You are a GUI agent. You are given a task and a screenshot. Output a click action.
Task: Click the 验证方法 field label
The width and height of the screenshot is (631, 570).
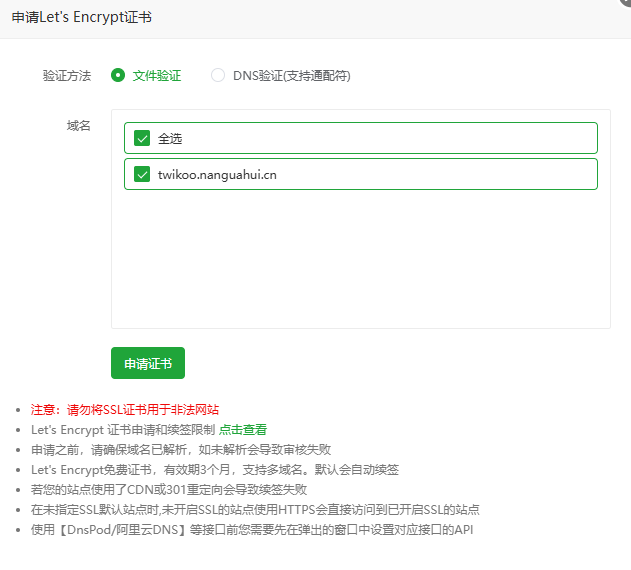point(66,75)
